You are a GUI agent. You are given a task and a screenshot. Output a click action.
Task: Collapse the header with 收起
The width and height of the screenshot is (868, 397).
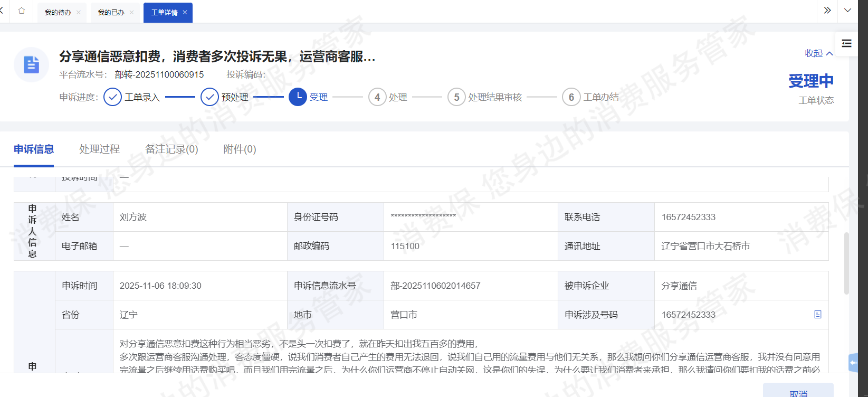818,53
